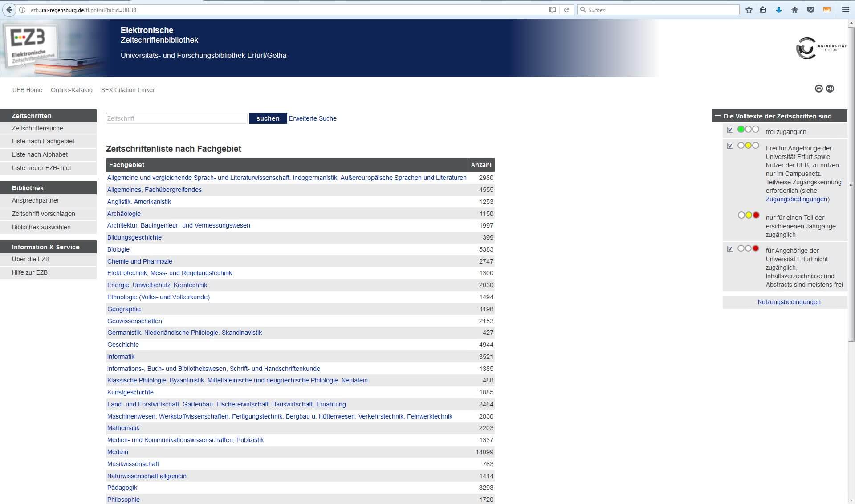Open Ansprechpartner sidebar entry

(x=48, y=200)
